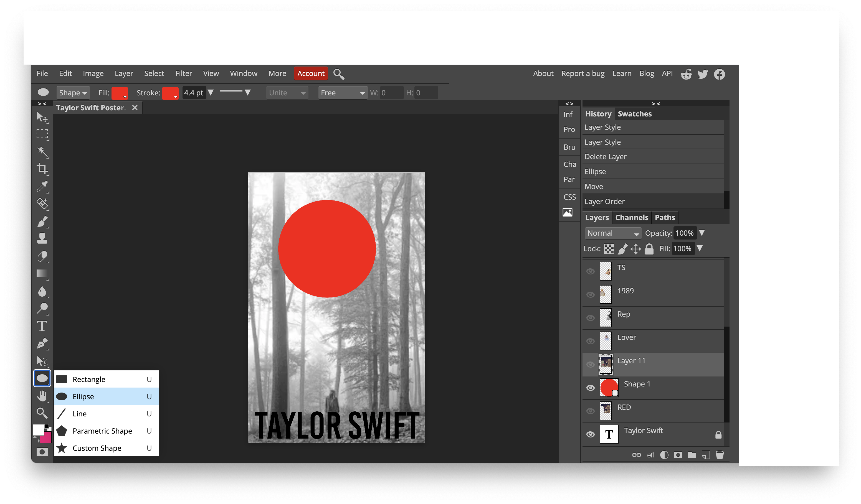The height and width of the screenshot is (504, 861).
Task: Show the Layer 11 layer
Action: [590, 365]
